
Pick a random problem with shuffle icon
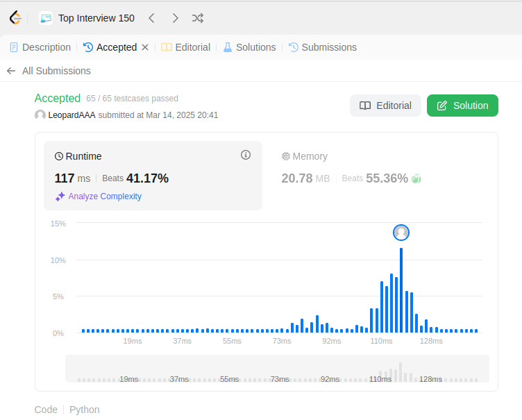pos(198,18)
